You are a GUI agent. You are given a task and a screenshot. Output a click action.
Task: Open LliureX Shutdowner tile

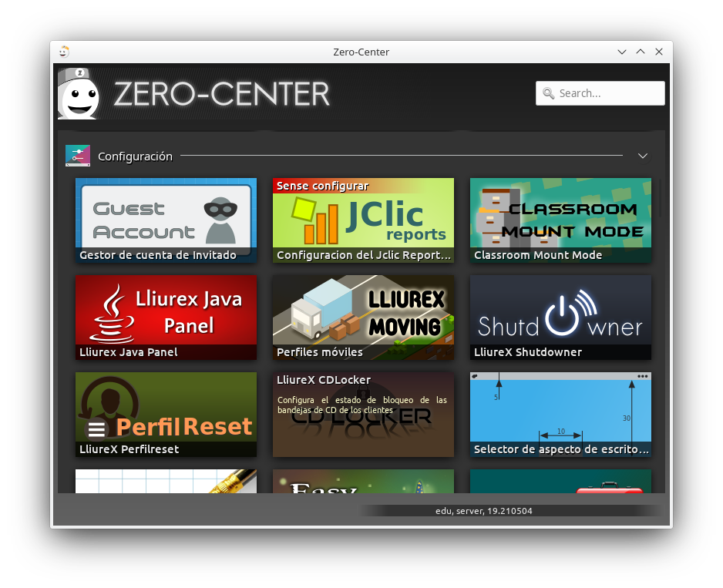pyautogui.click(x=560, y=318)
